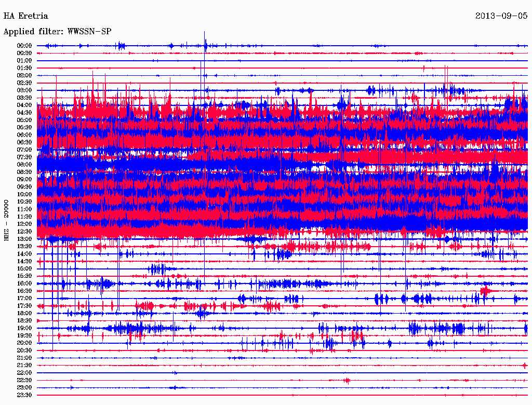The image size is (532, 405).
Task: Select the 18:30 time label
Action: (x=24, y=320)
